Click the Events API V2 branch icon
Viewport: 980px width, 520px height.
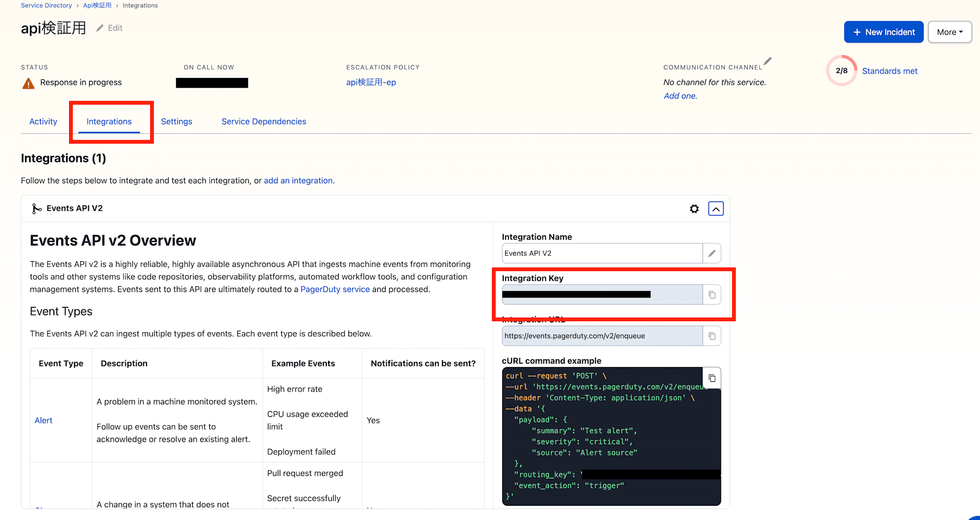coord(36,209)
